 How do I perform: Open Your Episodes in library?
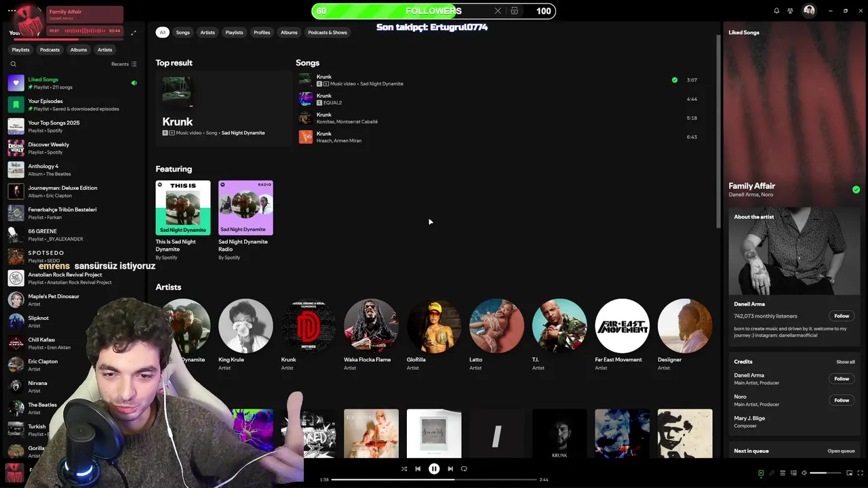tap(73, 104)
